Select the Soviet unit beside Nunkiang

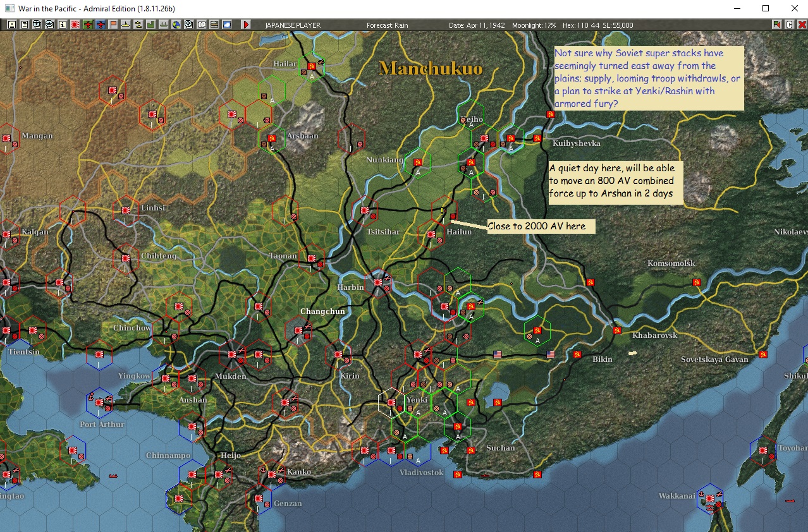pos(417,162)
